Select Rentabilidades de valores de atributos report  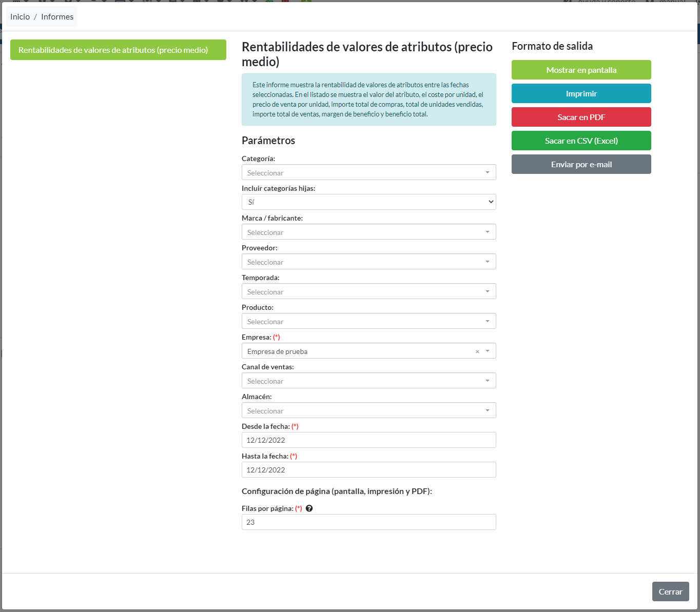[118, 50]
